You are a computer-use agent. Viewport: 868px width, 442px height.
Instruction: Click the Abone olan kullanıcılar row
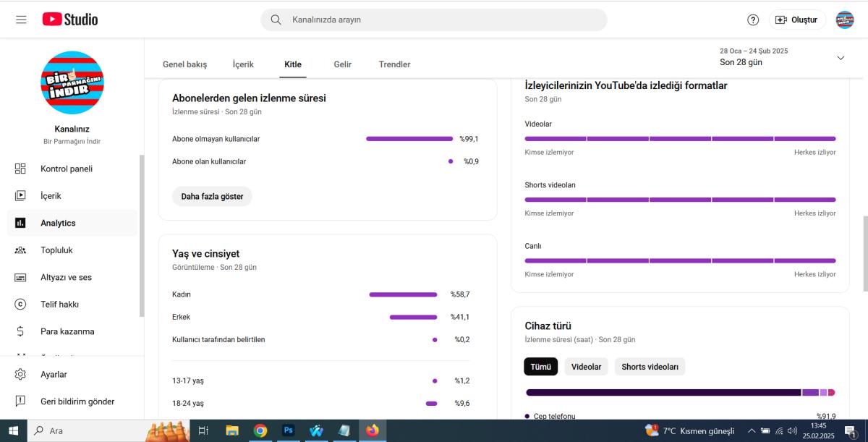pyautogui.click(x=325, y=161)
